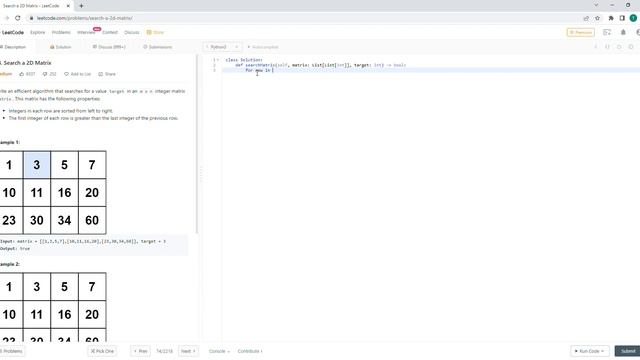Screen dimensions: 640x360
Task: Open the Contest nav item
Action: tap(110, 32)
